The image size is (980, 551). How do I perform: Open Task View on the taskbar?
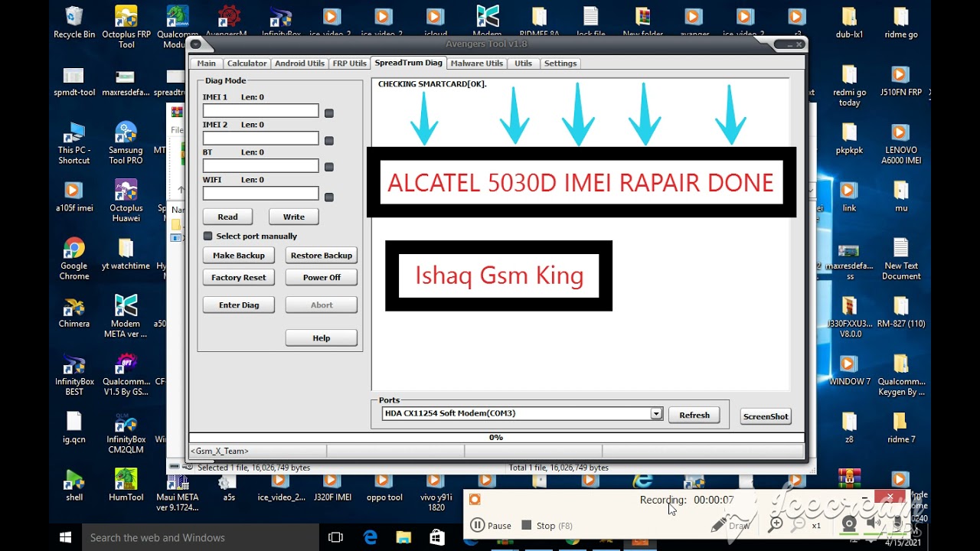[x=335, y=537]
